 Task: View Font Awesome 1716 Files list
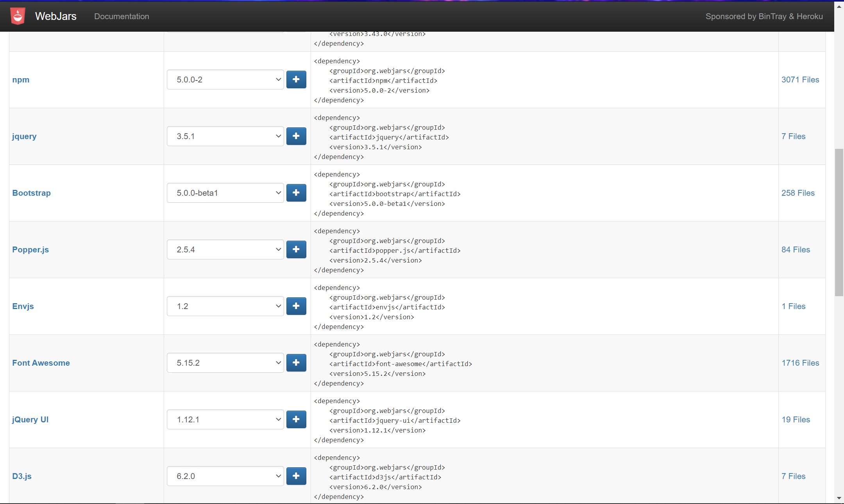tap(800, 363)
